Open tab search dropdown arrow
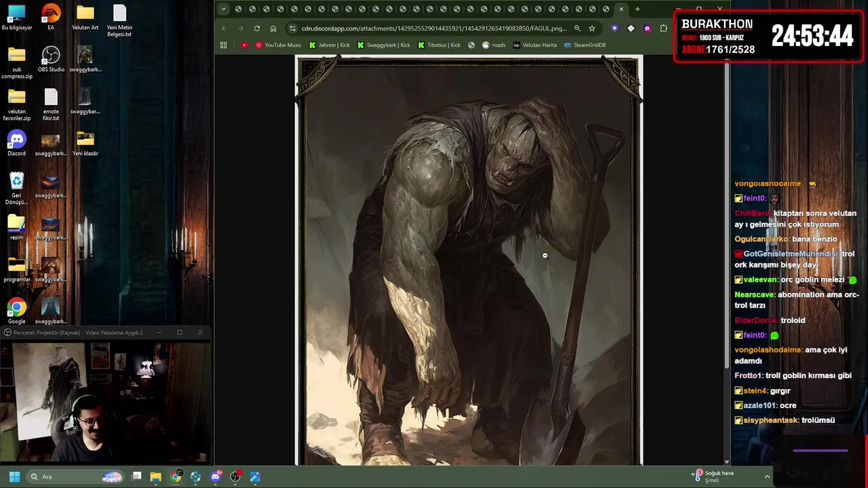This screenshot has width=868, height=488. pyautogui.click(x=224, y=9)
